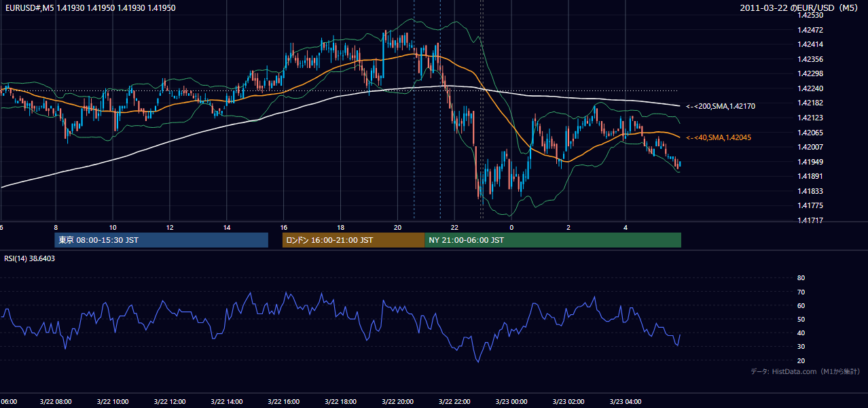Click the 3/22 14:00 bottom time label
Viewport: 868px width, 408px height.
click(x=228, y=402)
